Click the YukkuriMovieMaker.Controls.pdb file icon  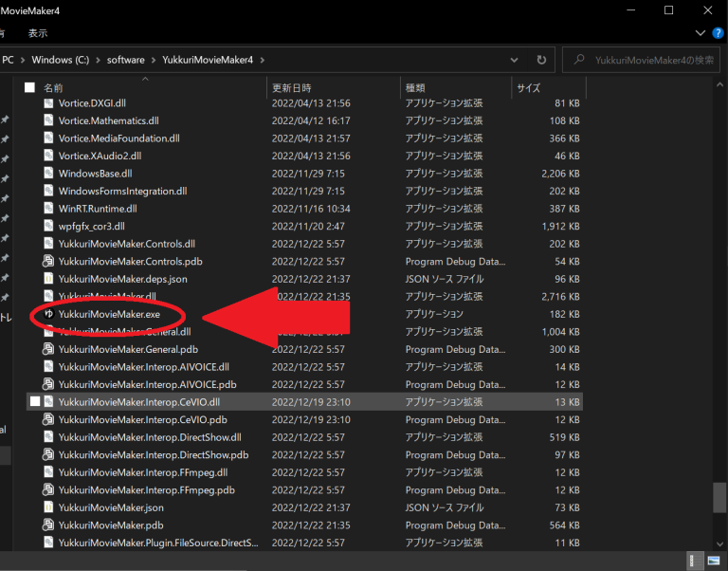point(49,261)
